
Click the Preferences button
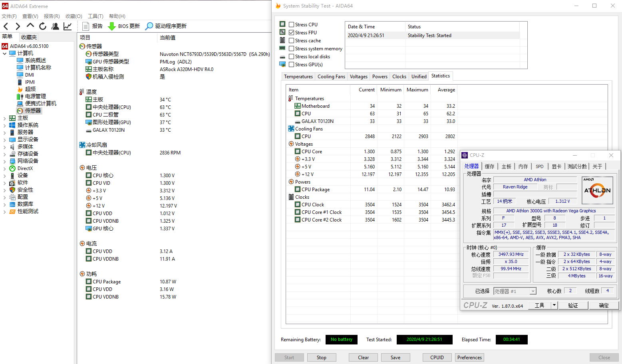[469, 358]
